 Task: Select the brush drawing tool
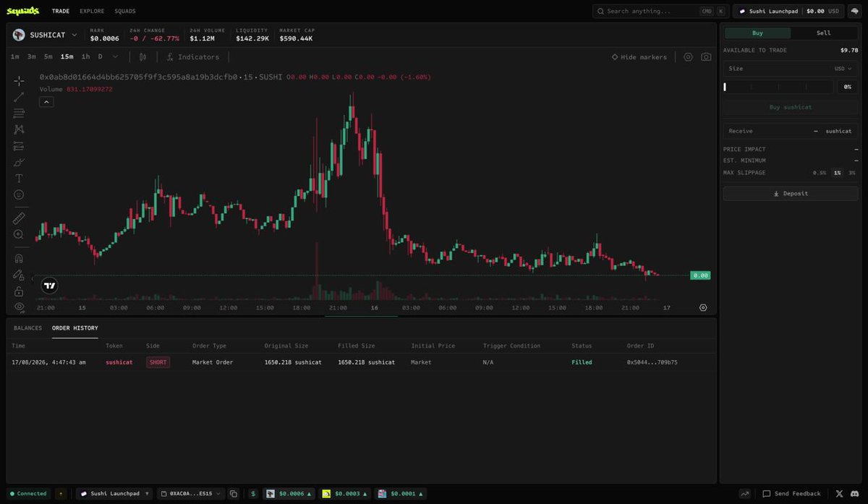19,162
